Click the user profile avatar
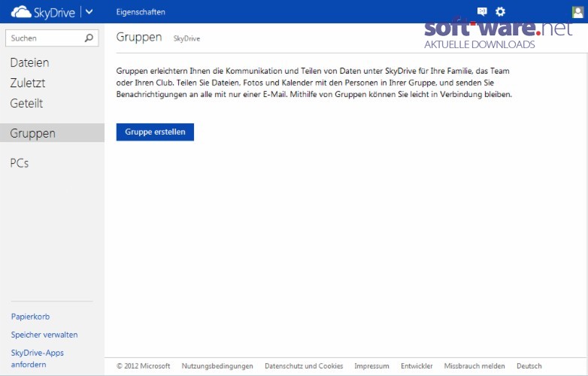Screen dimensions: 588x376 578,12
